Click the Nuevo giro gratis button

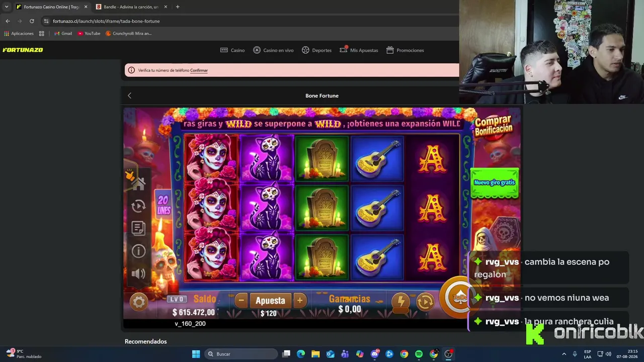pyautogui.click(x=495, y=183)
